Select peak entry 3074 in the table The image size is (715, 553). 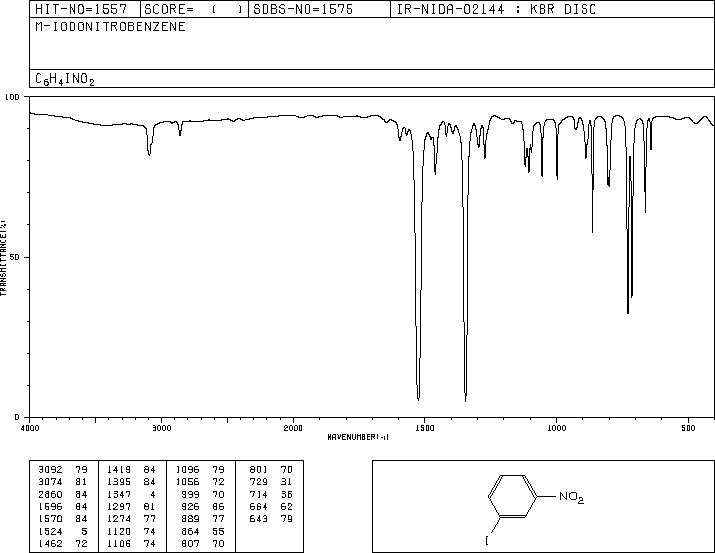pos(51,482)
